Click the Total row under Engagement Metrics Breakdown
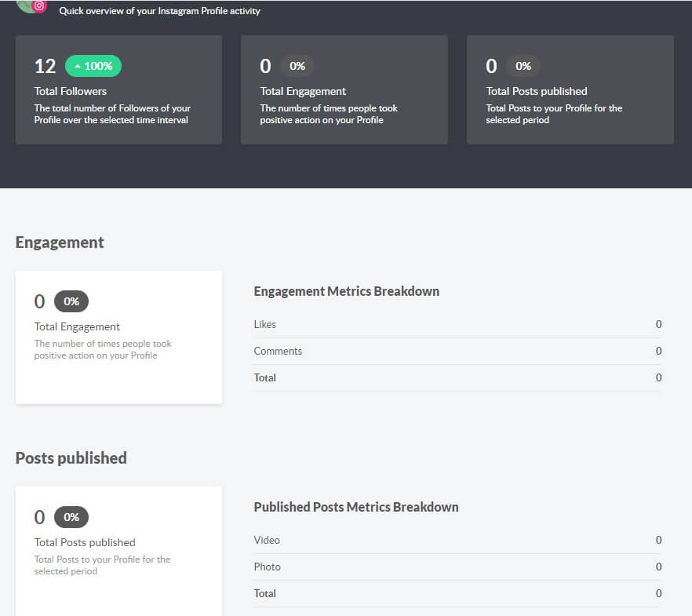Image resolution: width=692 pixels, height=616 pixels. pyautogui.click(x=265, y=377)
